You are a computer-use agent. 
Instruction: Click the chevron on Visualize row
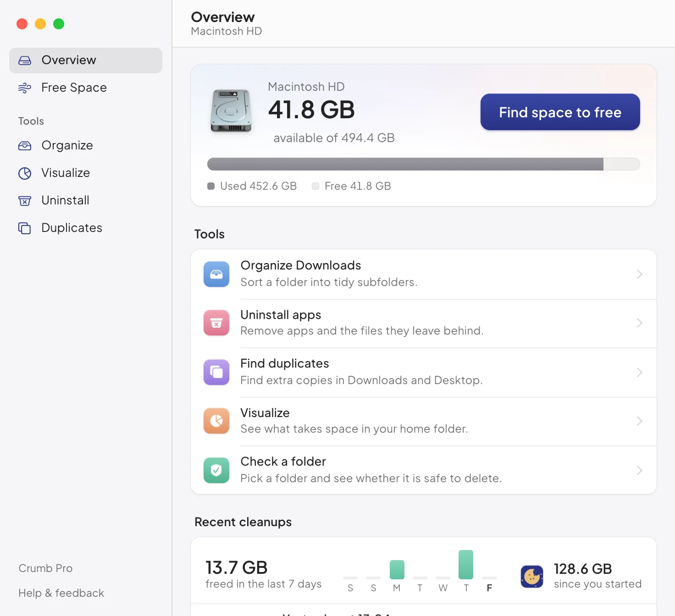tap(640, 421)
